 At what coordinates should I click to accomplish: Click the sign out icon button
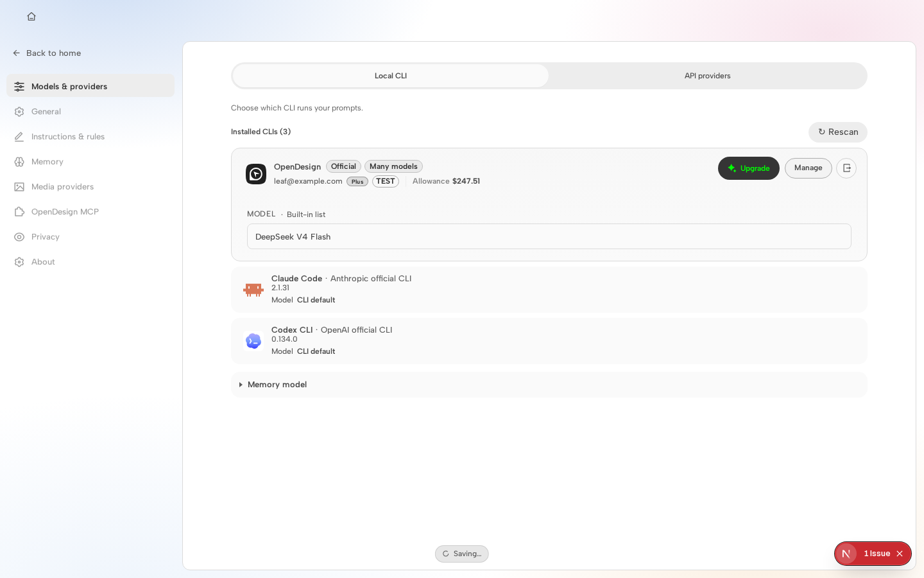[x=846, y=168]
